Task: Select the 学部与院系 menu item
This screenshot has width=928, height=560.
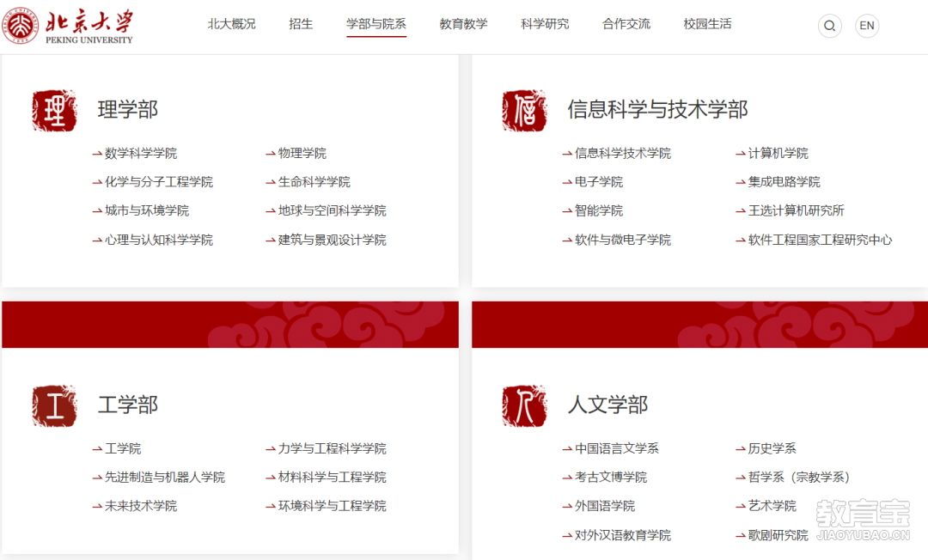Action: pos(376,24)
